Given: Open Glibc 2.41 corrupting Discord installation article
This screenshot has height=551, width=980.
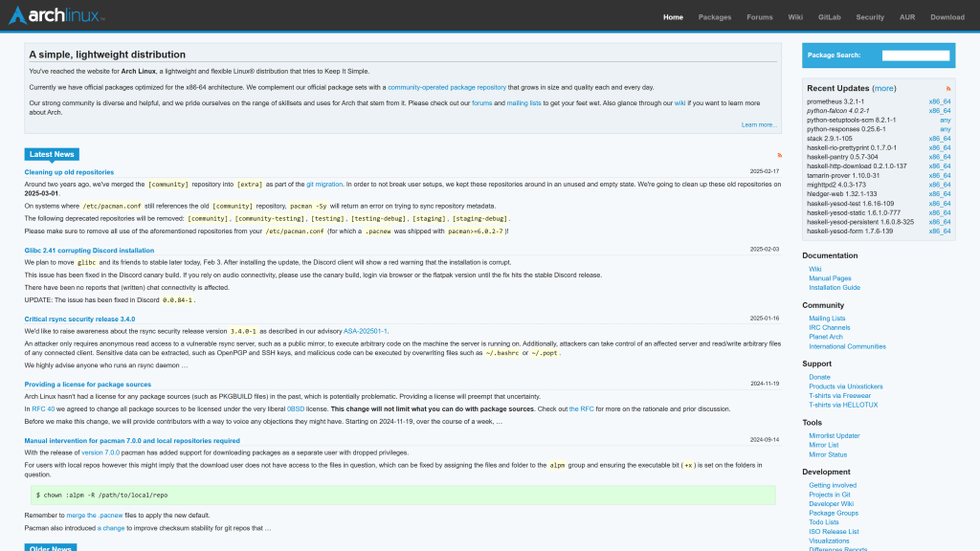Looking at the screenshot, I should pyautogui.click(x=89, y=251).
